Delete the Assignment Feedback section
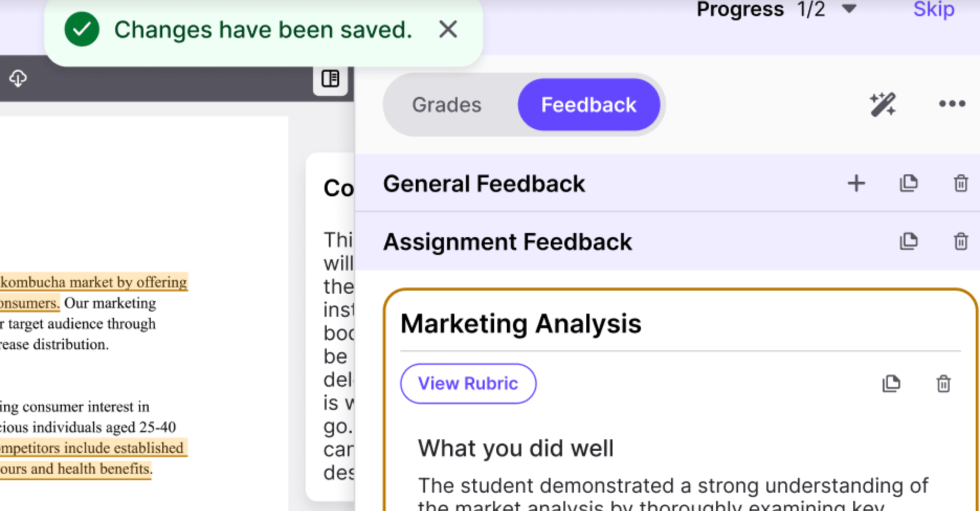This screenshot has height=511, width=980. pos(961,241)
